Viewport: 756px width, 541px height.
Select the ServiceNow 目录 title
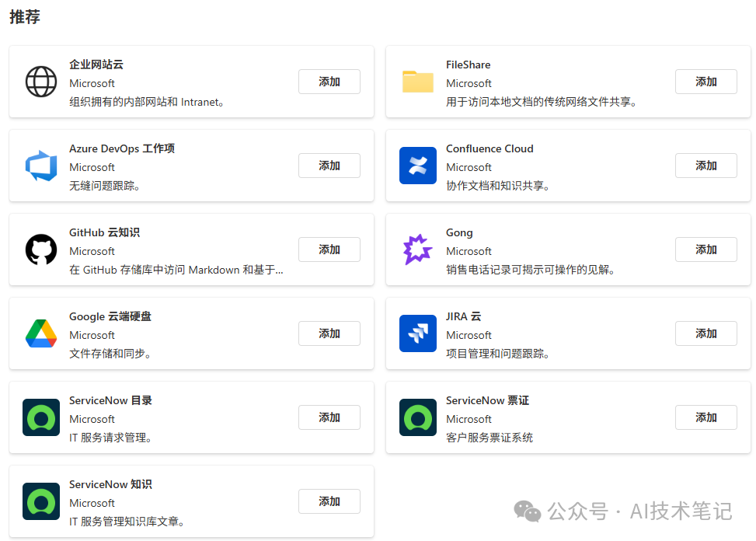pyautogui.click(x=110, y=400)
